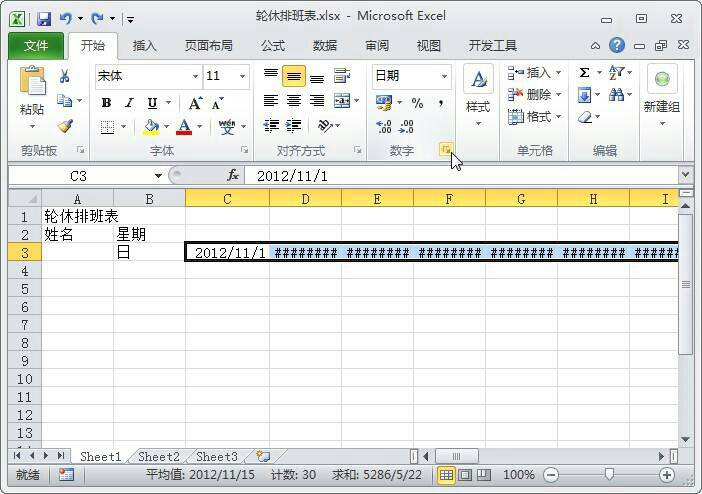Switch to the 数据 tab
The height and width of the screenshot is (494, 702).
click(x=325, y=46)
